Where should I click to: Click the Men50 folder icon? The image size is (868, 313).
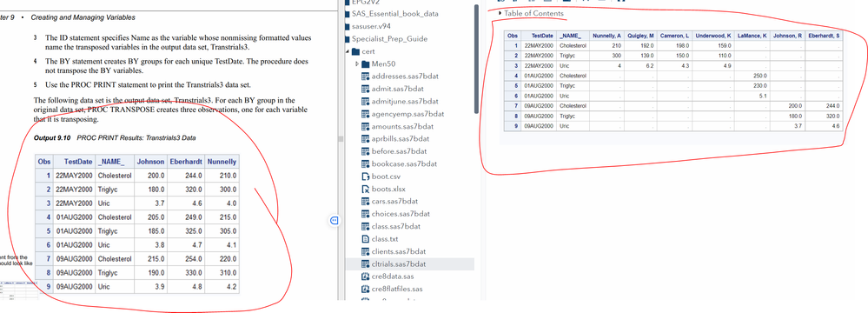click(x=365, y=64)
